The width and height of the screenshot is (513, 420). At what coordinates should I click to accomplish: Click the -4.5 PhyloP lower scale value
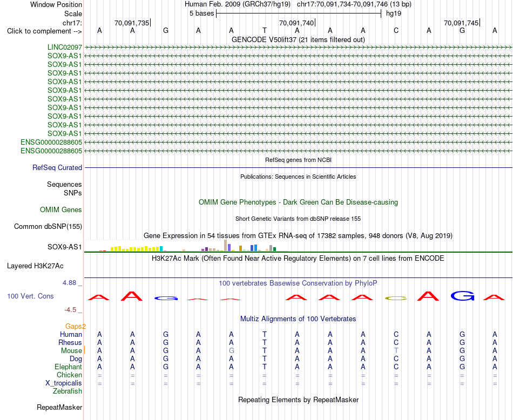(70, 310)
